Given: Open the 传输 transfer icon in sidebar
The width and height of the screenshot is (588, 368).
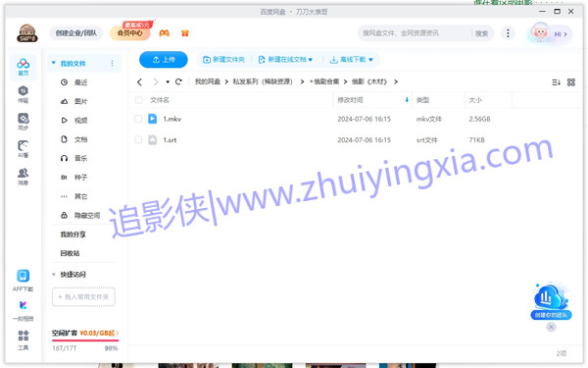Looking at the screenshot, I should click(x=23, y=94).
